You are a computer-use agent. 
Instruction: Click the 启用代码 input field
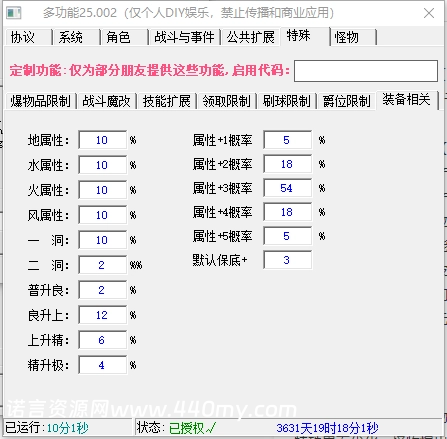coord(366,71)
